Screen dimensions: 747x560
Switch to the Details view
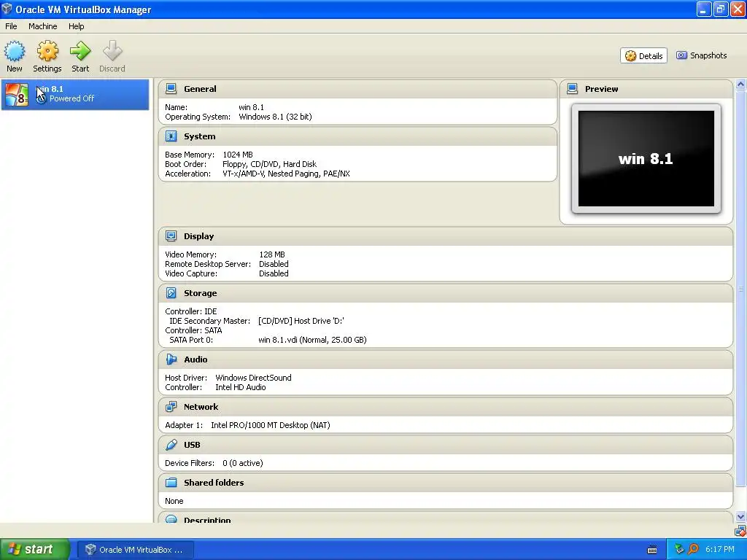pyautogui.click(x=643, y=55)
